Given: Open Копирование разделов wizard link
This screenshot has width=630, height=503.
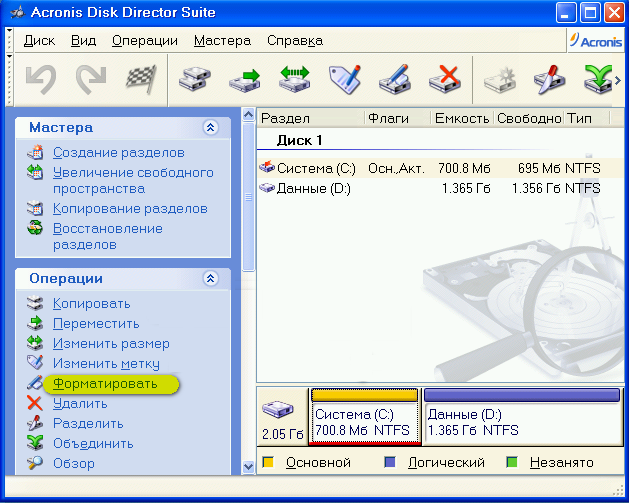Looking at the screenshot, I should (130, 209).
